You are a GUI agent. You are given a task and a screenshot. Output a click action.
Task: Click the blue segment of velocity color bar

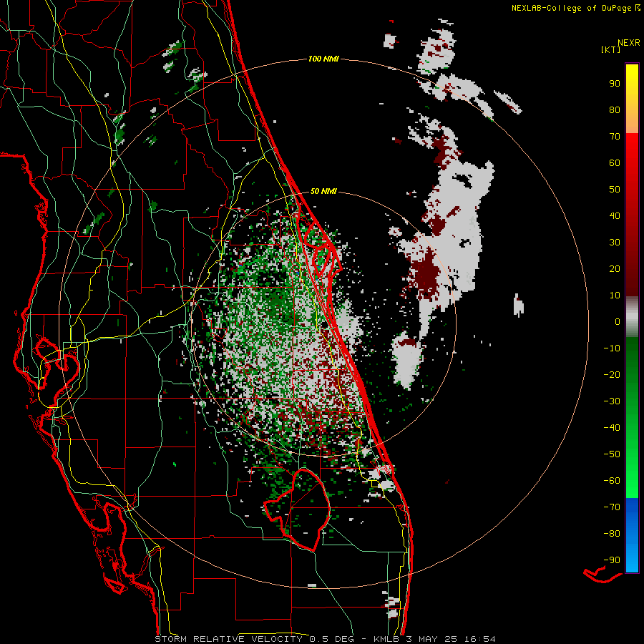(x=632, y=535)
